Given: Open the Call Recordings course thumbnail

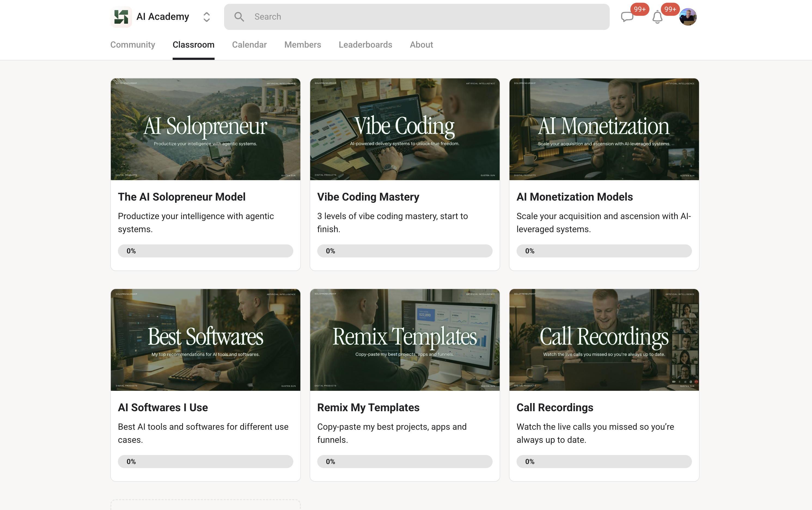Looking at the screenshot, I should [604, 340].
